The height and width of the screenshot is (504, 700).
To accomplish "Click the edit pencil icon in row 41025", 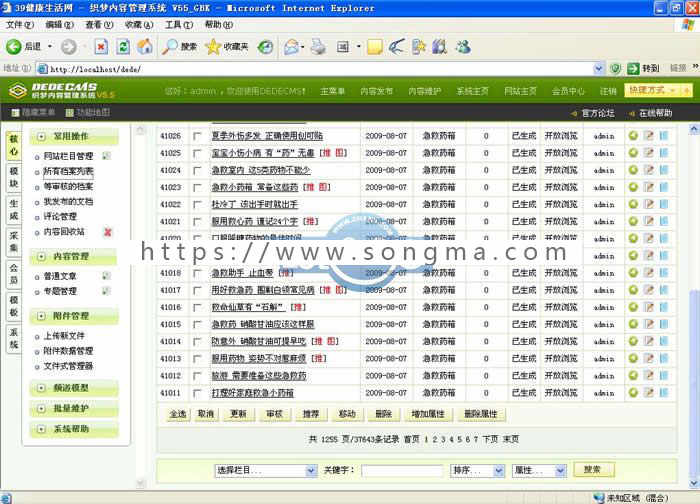I will click(649, 153).
